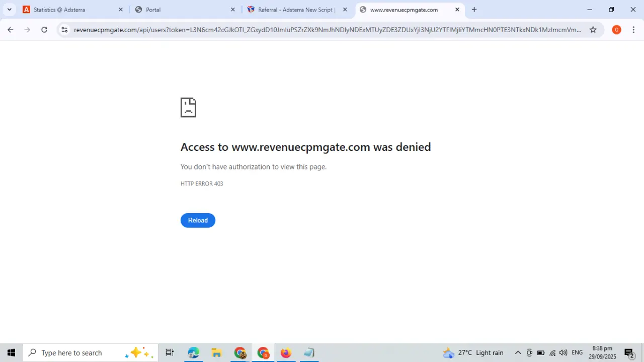
Task: Click the 'HTTP ERROR 403' text
Action: coord(202,184)
